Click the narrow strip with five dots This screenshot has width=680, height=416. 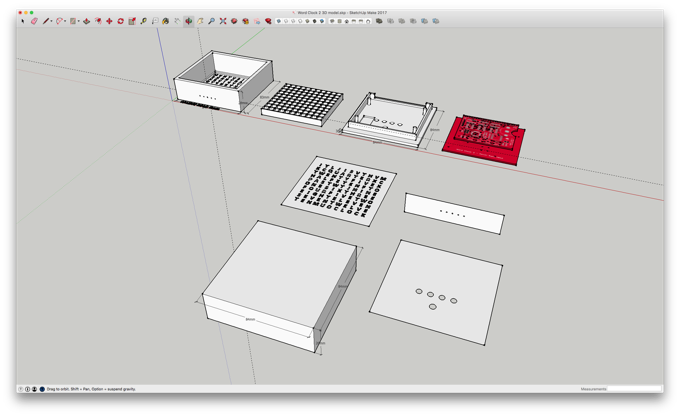[454, 214]
